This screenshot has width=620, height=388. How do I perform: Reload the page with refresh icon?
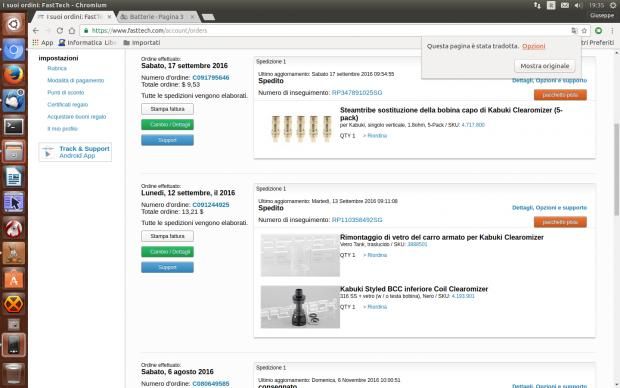(60, 30)
